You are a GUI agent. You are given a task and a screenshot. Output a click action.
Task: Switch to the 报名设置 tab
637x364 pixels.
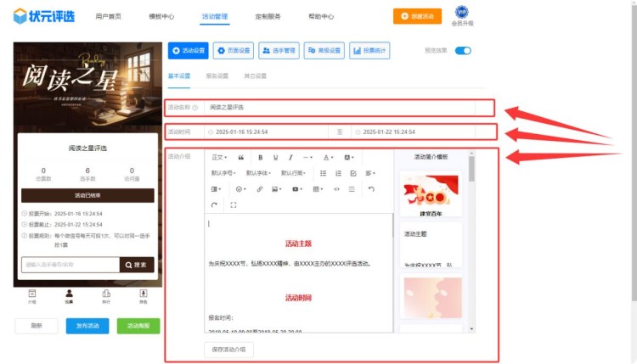click(217, 76)
